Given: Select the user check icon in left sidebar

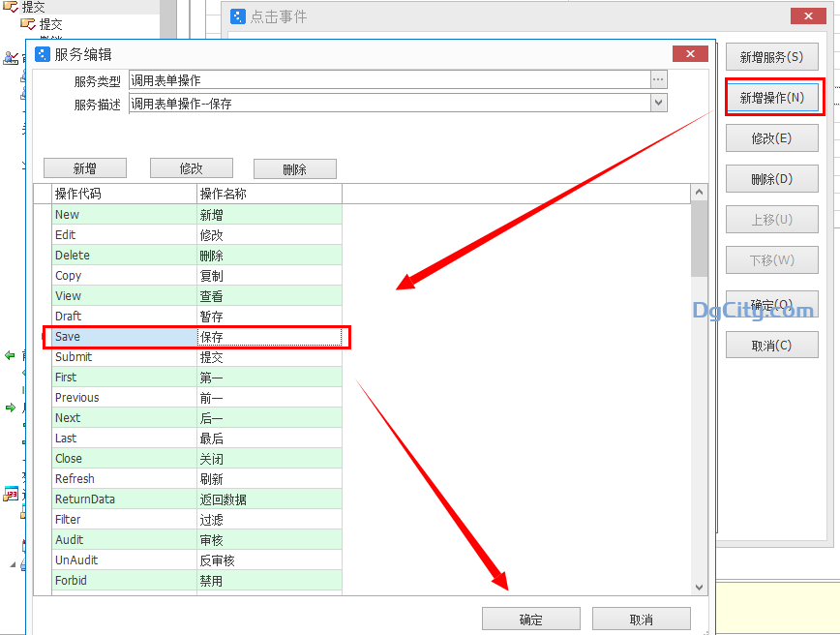Looking at the screenshot, I should click(x=10, y=56).
